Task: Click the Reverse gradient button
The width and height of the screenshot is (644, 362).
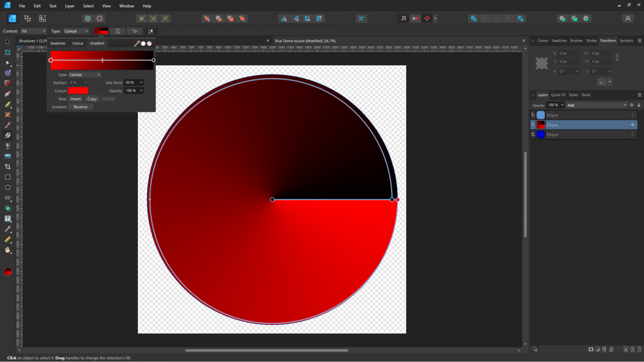Action: [x=80, y=107]
